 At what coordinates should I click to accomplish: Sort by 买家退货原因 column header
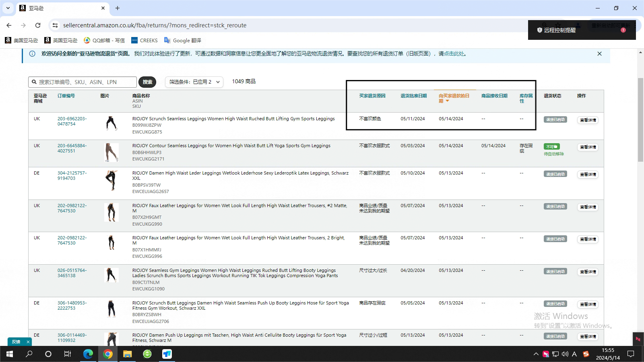(x=372, y=96)
